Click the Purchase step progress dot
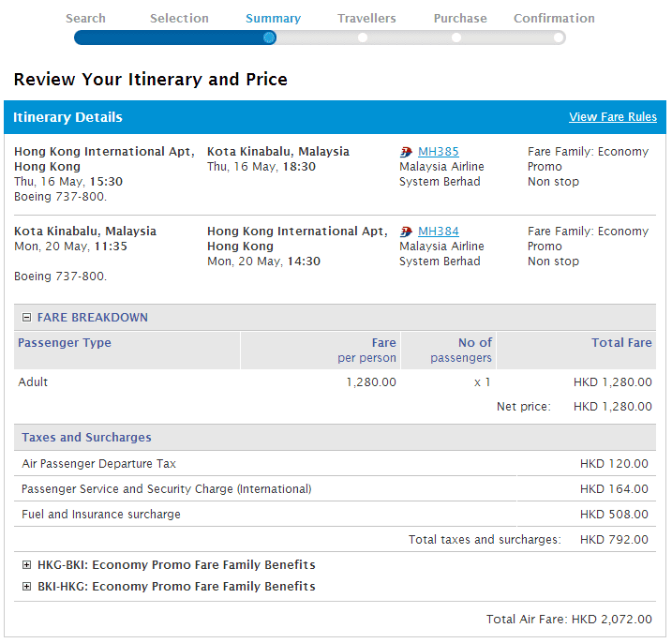The height and width of the screenshot is (643, 672). tap(456, 37)
